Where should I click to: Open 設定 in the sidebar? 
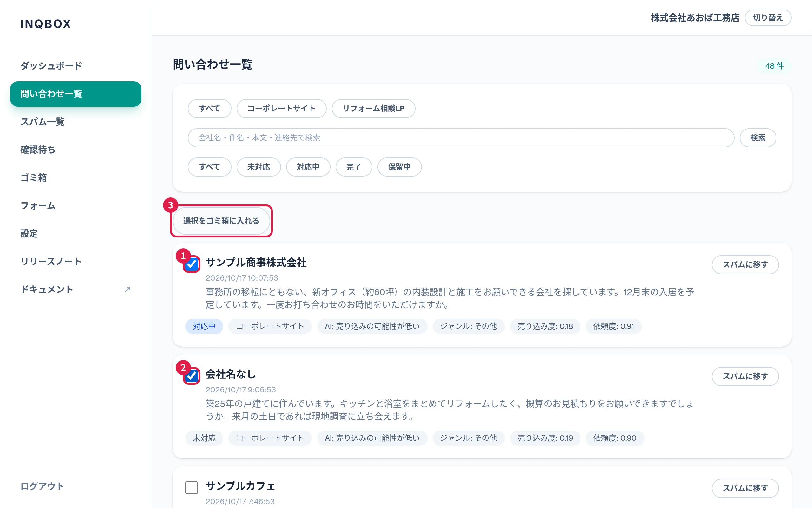(76, 233)
